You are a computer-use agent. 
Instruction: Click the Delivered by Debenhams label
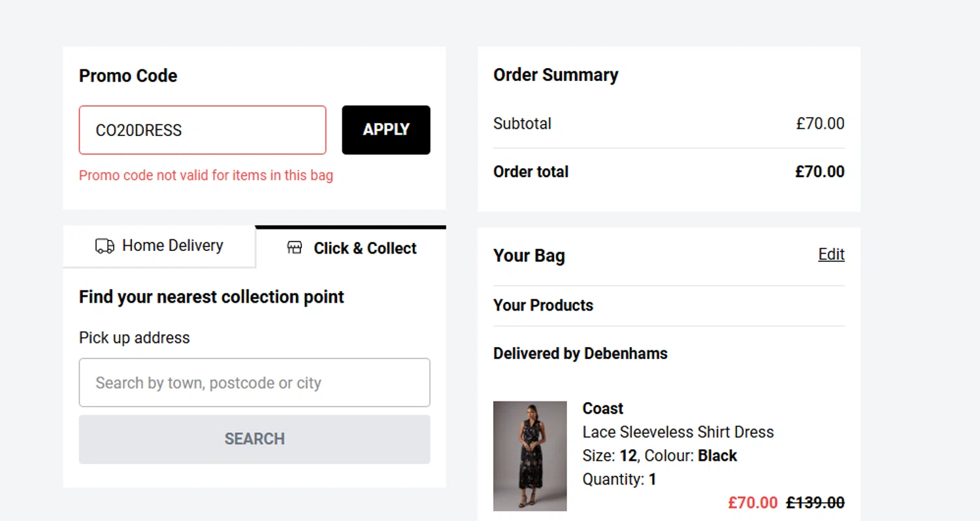pos(580,354)
